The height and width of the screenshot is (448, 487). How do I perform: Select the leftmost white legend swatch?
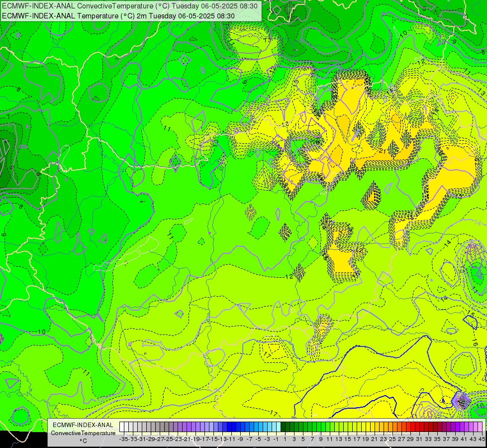(122, 427)
